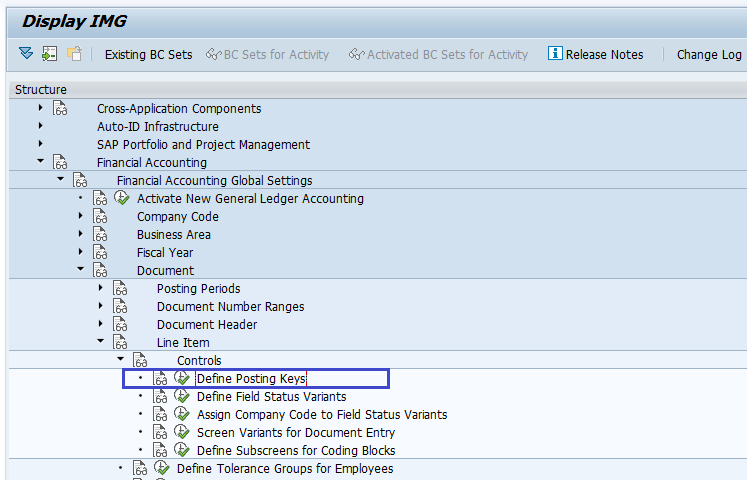Image resolution: width=747 pixels, height=480 pixels.
Task: Select Assign Company Code to Field Status Variants text
Action: [322, 415]
